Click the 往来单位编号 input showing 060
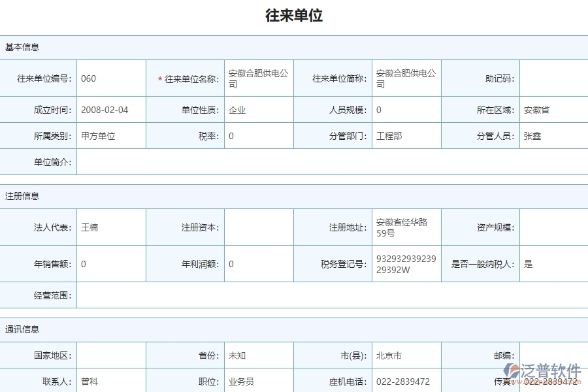This screenshot has width=588, height=392. (111, 78)
